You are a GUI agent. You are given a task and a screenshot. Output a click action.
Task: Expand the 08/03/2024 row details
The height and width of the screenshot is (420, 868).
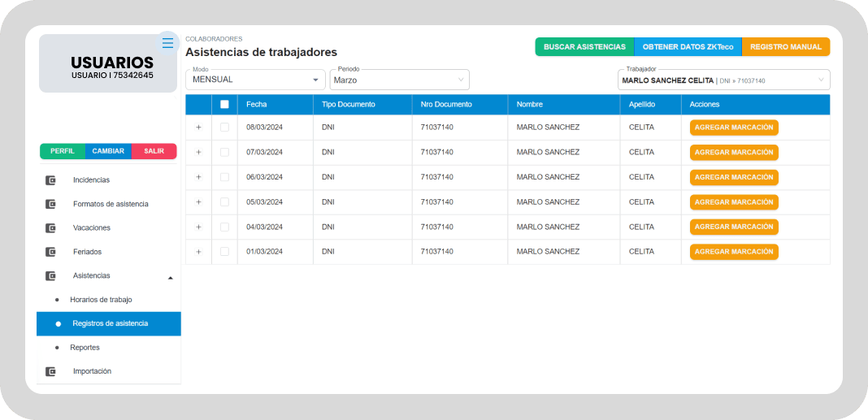[x=199, y=128]
